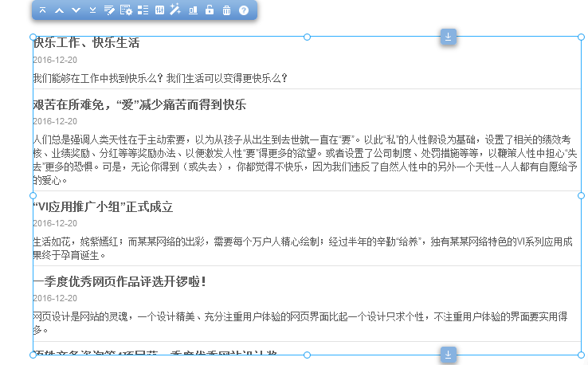Screen dimensions: 588x365
Task: Open help question mark icon
Action: click(244, 10)
